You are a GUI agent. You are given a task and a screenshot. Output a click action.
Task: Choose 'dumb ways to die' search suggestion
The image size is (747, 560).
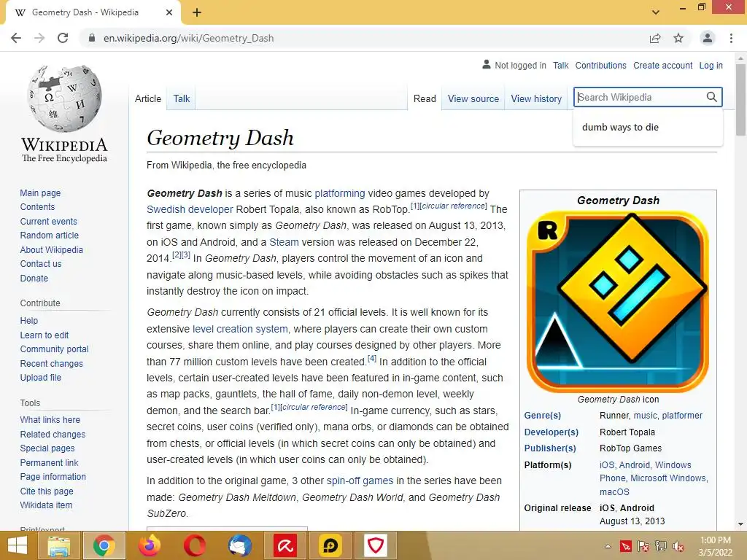(x=648, y=127)
